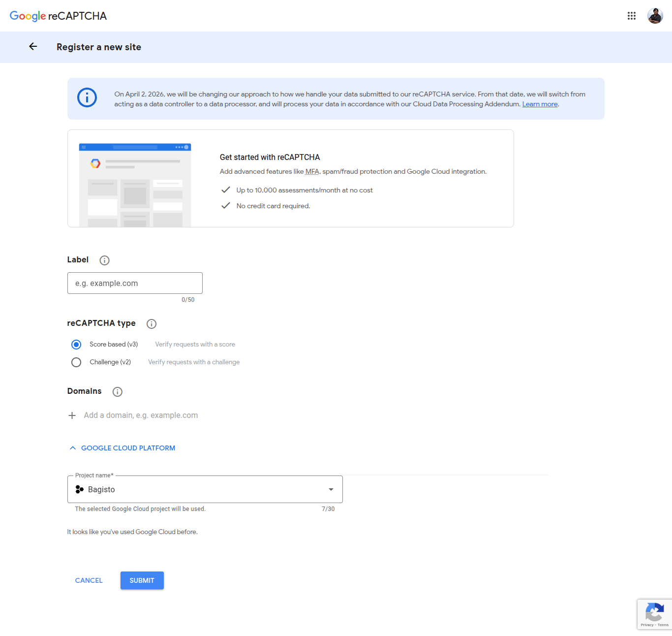Click the 'Get started with reCAPTCHA' heading

[270, 157]
